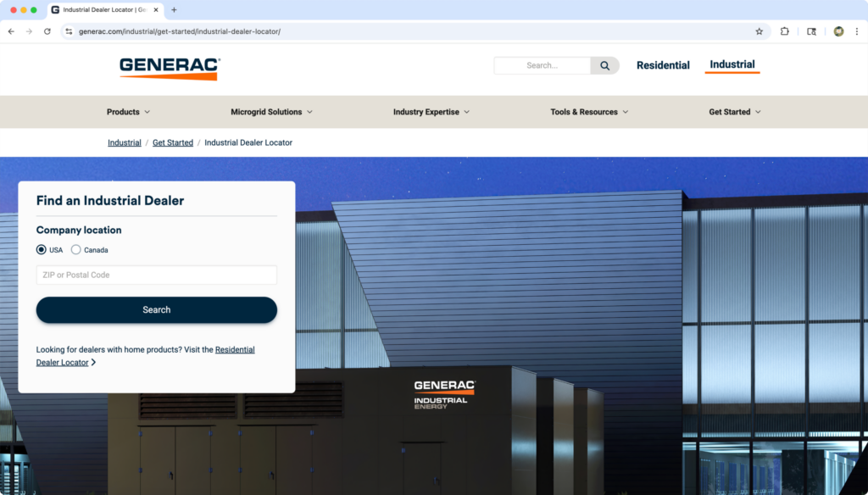Select the Industrial tab in header
868x495 pixels.
coord(732,64)
